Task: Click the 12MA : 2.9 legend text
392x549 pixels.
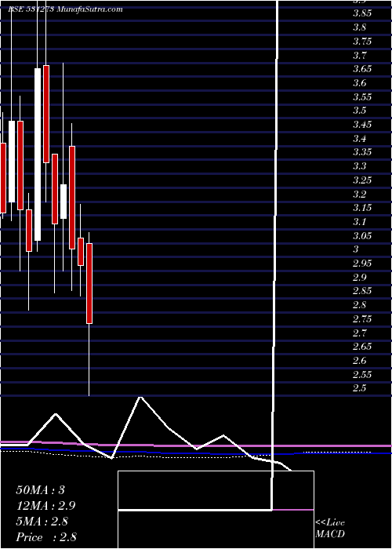Action: (45, 506)
